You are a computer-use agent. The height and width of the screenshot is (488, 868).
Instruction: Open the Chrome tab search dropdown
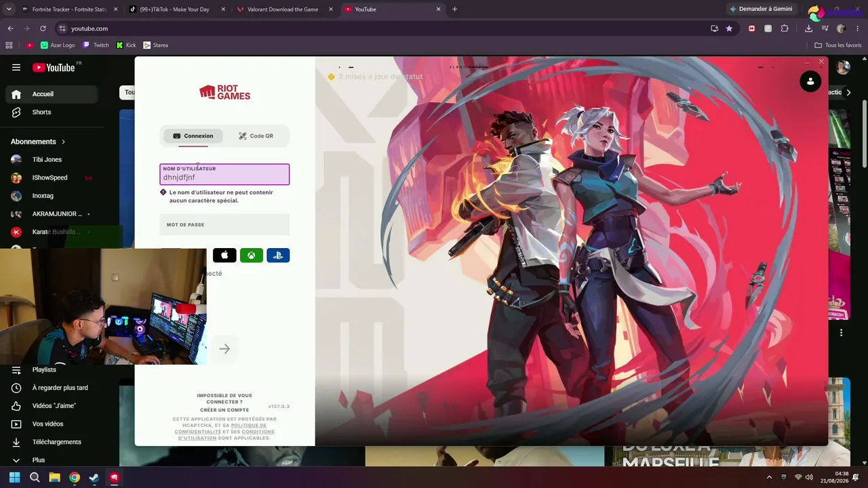(9, 9)
